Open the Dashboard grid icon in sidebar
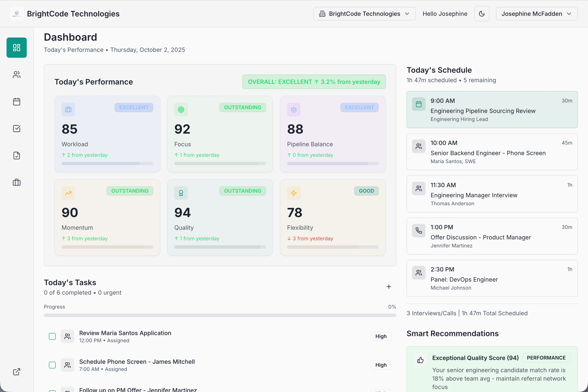The height and width of the screenshot is (392, 588). 16,47
